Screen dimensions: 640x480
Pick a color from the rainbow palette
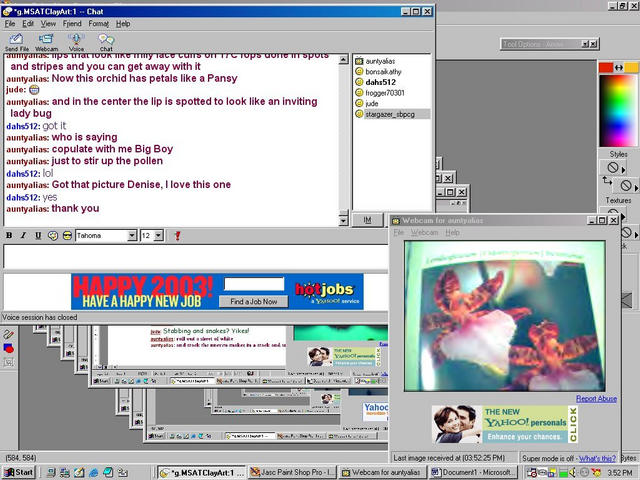coord(618,110)
